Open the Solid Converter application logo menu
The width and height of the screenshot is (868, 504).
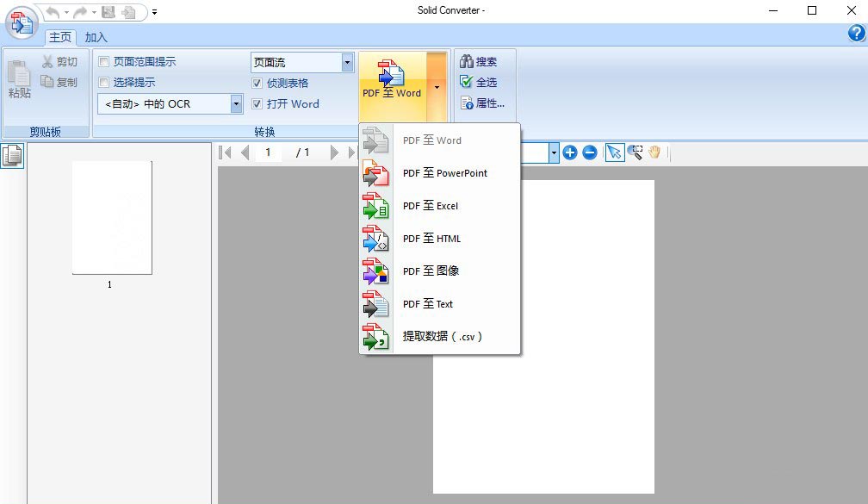click(x=22, y=22)
